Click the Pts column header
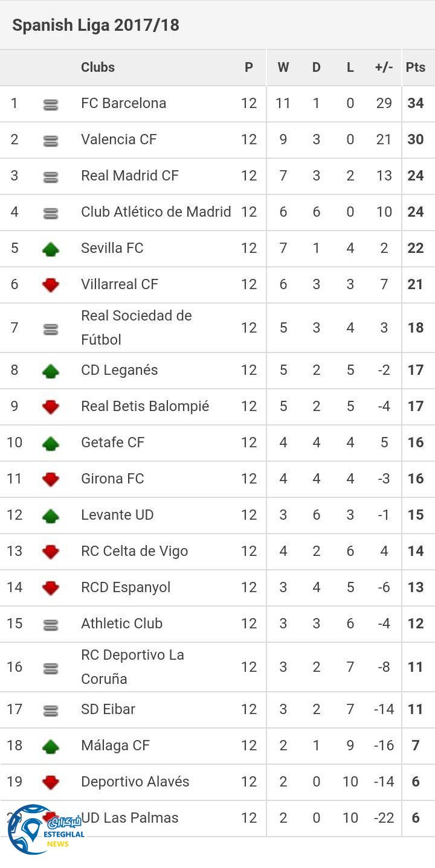This screenshot has height=868, width=435. point(416,67)
